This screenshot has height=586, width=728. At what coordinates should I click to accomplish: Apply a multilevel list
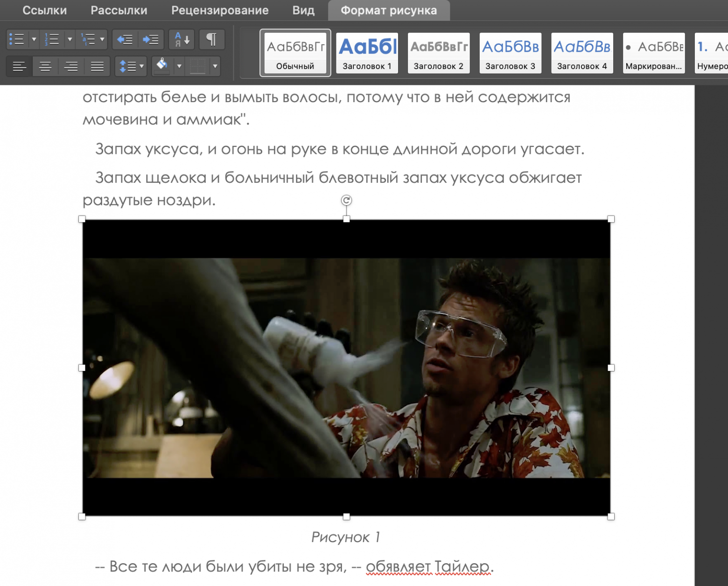pyautogui.click(x=88, y=39)
